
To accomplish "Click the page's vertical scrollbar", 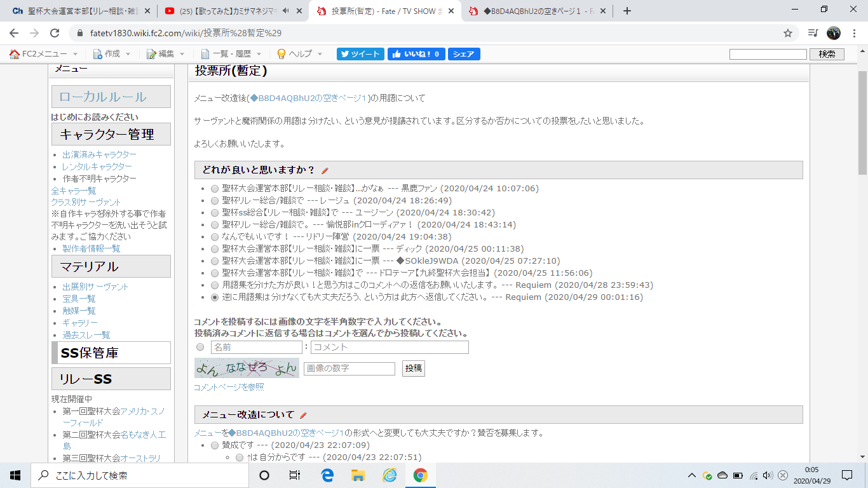I will [862, 127].
